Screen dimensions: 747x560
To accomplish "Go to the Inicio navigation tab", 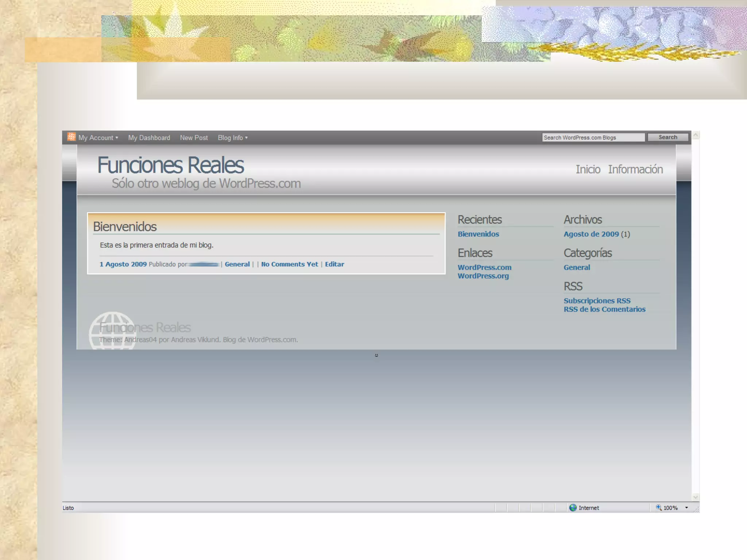I will click(588, 170).
